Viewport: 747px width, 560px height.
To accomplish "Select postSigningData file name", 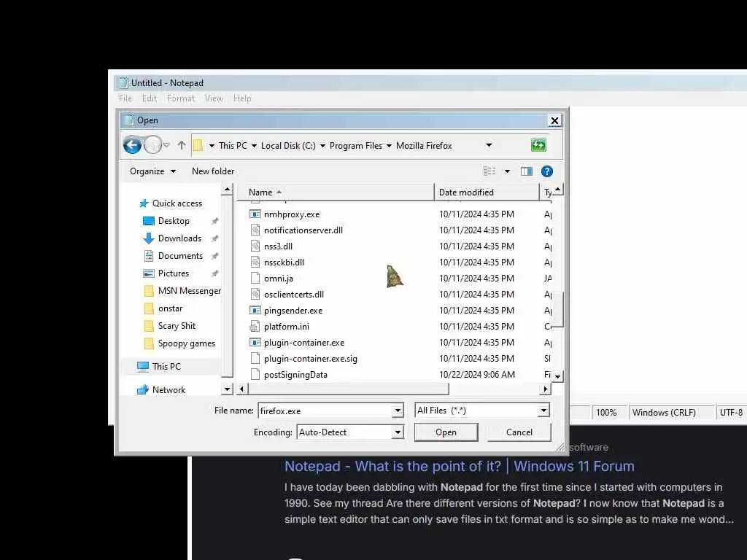I will click(x=295, y=375).
